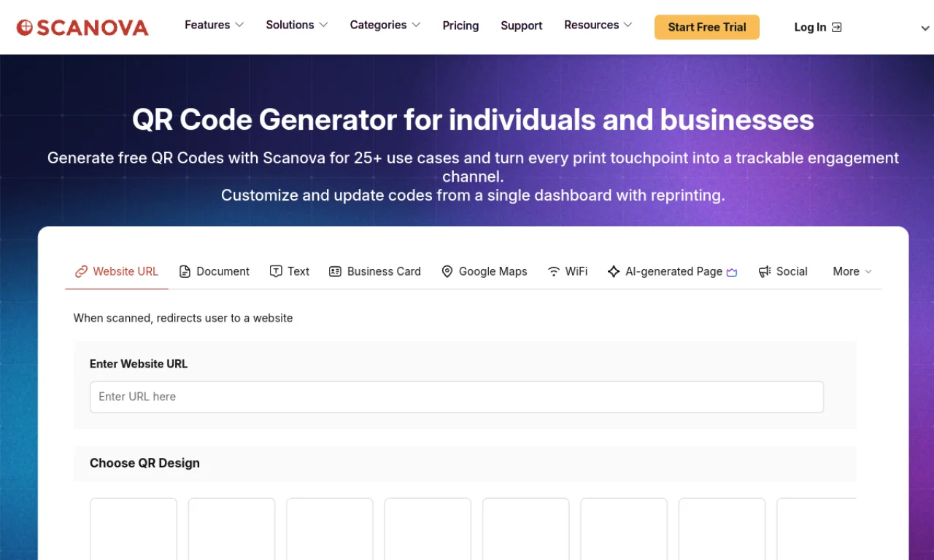Select the seventh QR design thumbnail
934x560 pixels.
[722, 529]
